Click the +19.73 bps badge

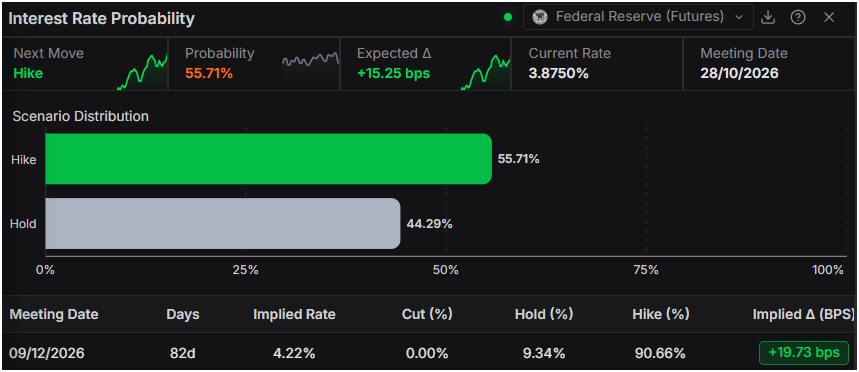[804, 353]
